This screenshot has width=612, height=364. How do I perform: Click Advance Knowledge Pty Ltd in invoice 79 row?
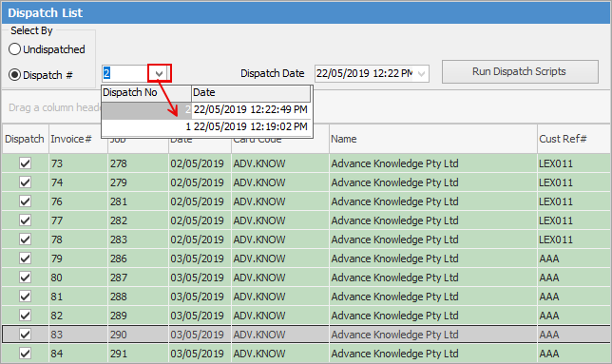[x=432, y=259]
